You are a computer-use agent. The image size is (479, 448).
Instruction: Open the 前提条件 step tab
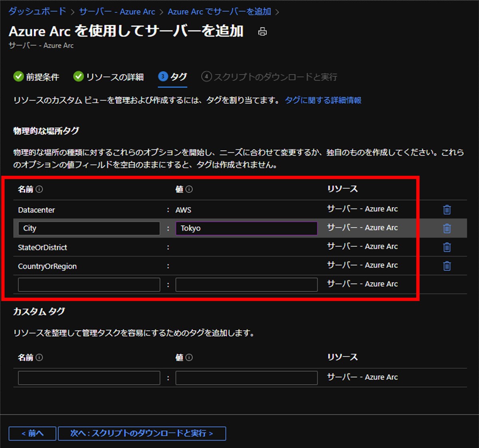(x=36, y=77)
